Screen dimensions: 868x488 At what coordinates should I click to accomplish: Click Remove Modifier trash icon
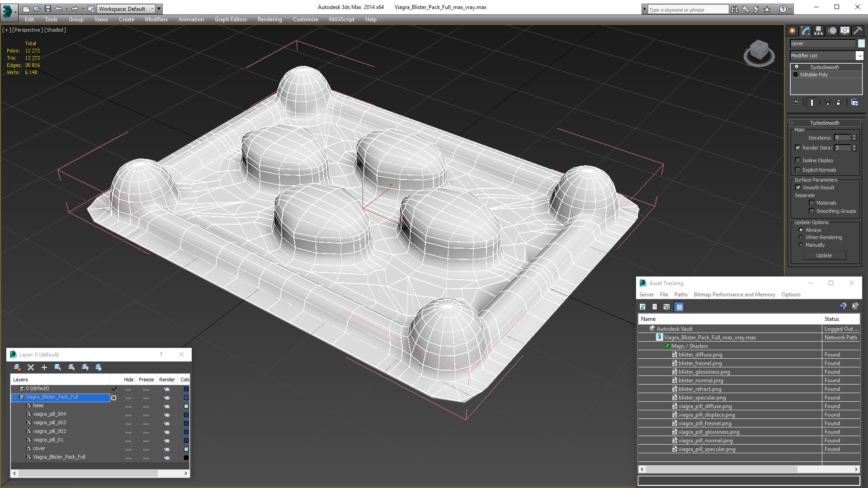coord(839,103)
